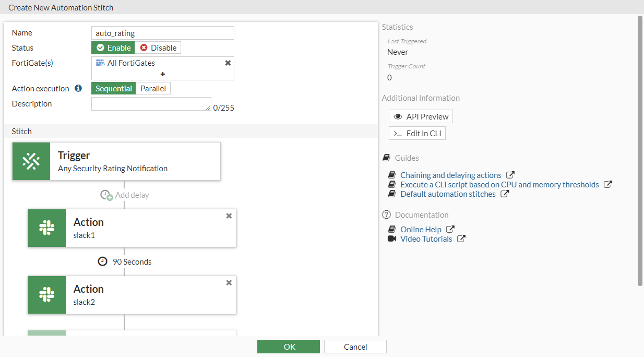Open the Video Tutorials link
The width and height of the screenshot is (644, 357).
(x=426, y=239)
